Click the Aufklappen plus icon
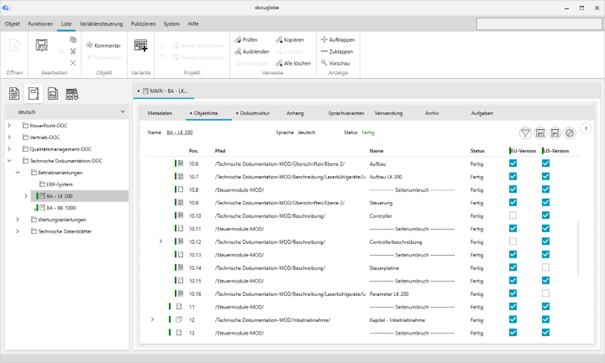The image size is (605, 363). tap(324, 39)
